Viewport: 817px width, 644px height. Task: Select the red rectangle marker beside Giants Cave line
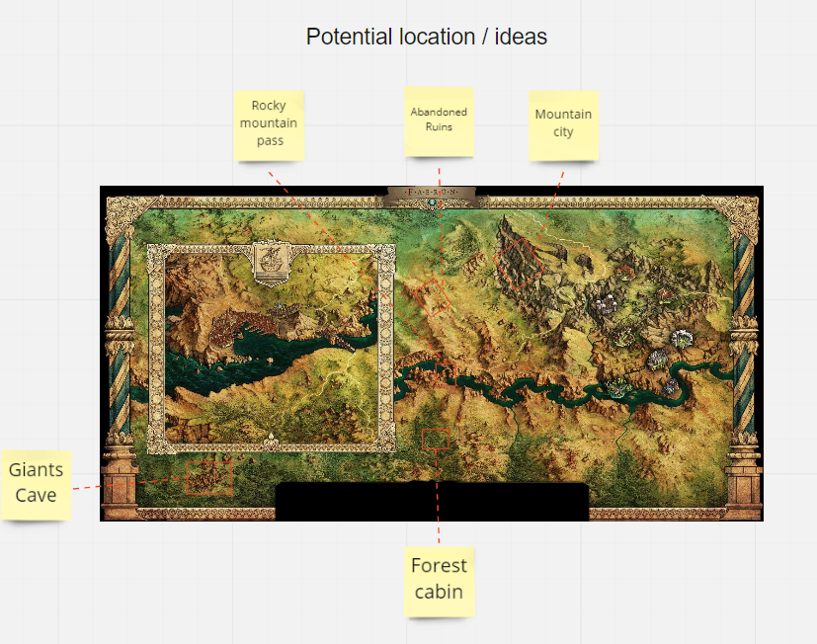209,477
